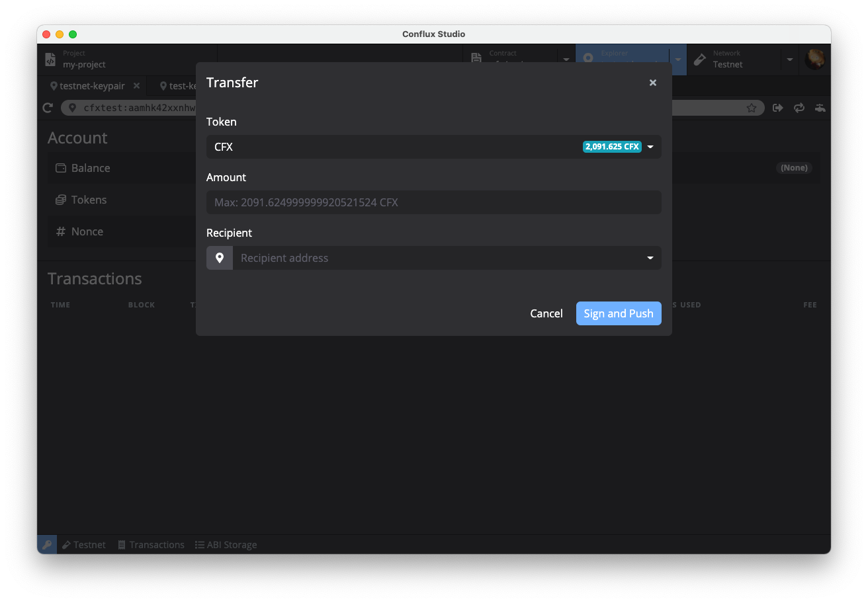868x603 pixels.
Task: Click the Amount input field
Action: 434,202
